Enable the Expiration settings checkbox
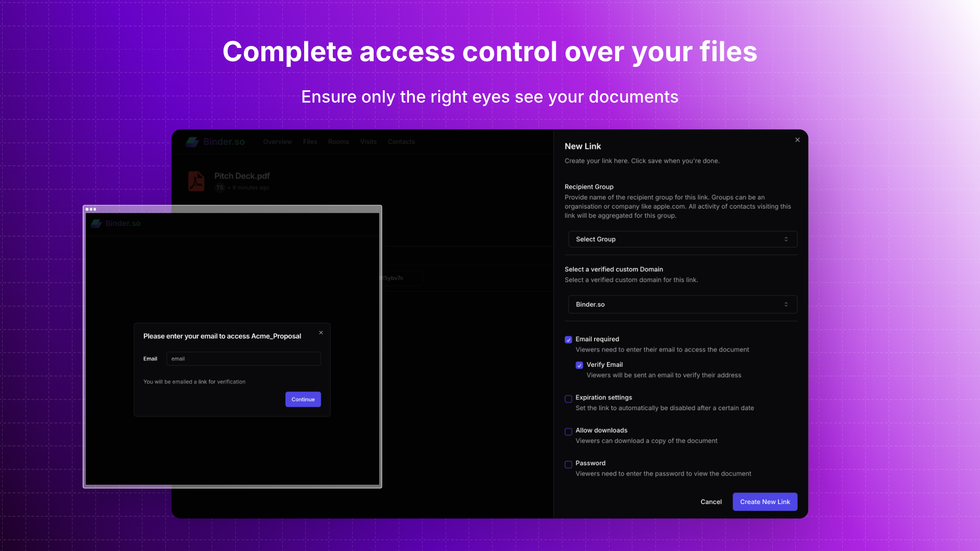The image size is (980, 551). (x=568, y=398)
